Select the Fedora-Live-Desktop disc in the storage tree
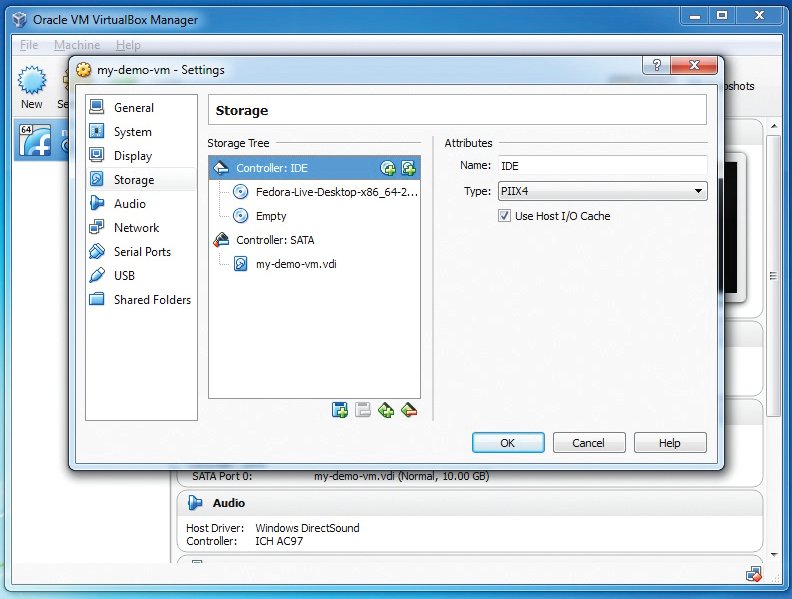The height and width of the screenshot is (599, 792). 336,192
